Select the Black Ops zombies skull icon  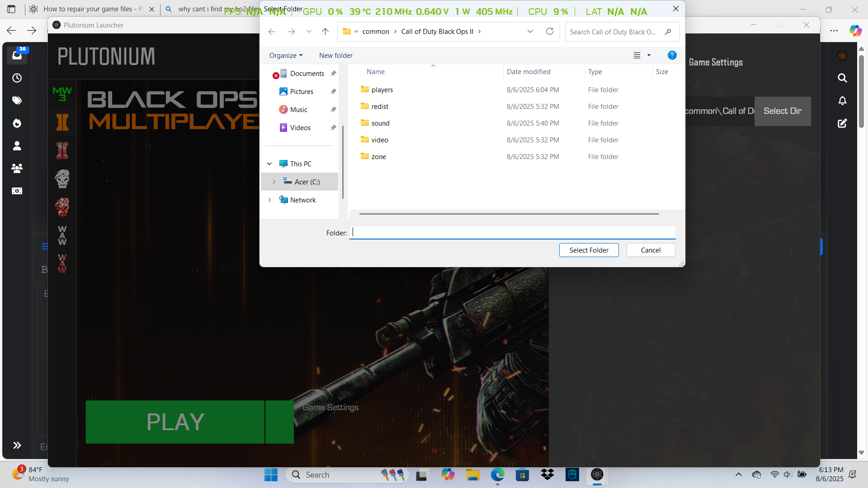62,207
